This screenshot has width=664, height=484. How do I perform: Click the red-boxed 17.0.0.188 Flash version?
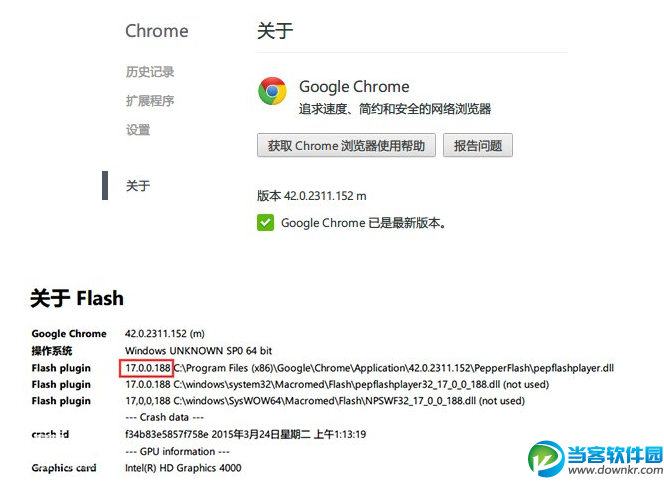coord(147,368)
